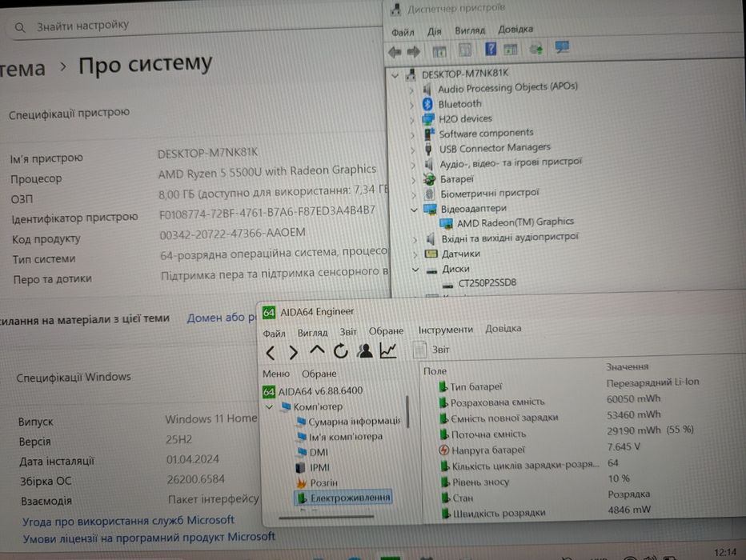Click the Батареї category icon
746x560 pixels.
click(429, 179)
